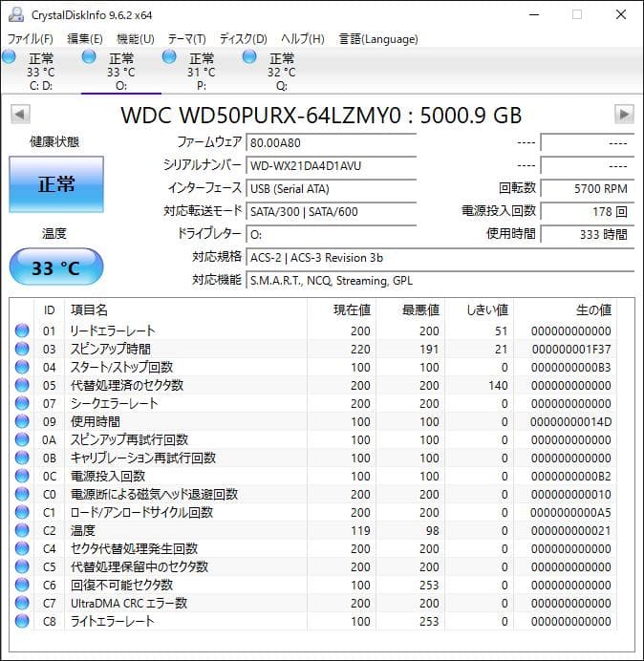Click the status orb for ID C7 UltraDMA CRC
Viewport: 644px width, 661px height.
point(22,603)
